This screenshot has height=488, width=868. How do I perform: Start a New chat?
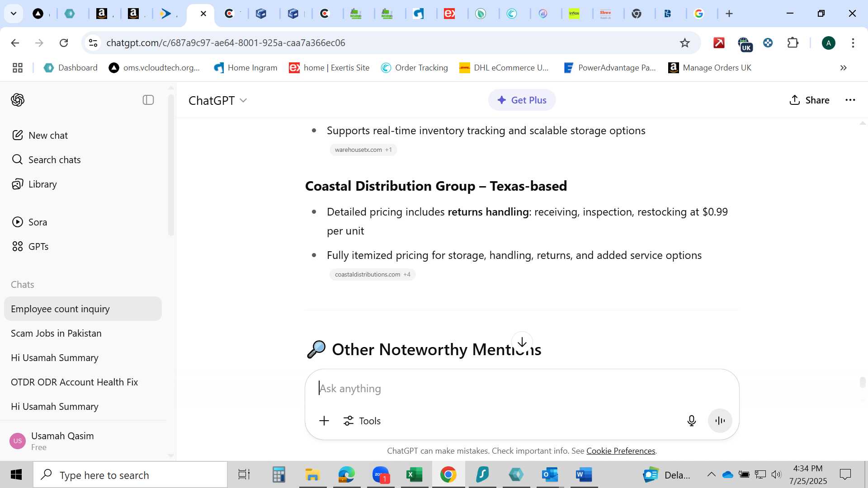click(40, 135)
